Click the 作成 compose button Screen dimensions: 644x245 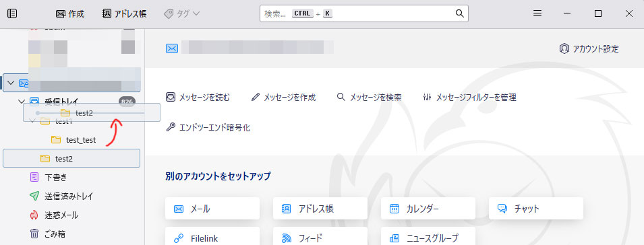pos(70,13)
